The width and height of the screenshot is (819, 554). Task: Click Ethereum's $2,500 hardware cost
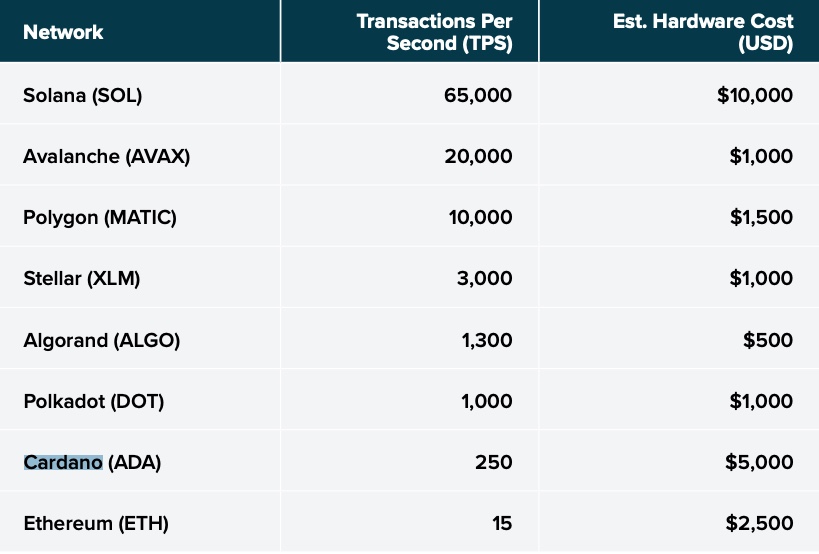[760, 524]
